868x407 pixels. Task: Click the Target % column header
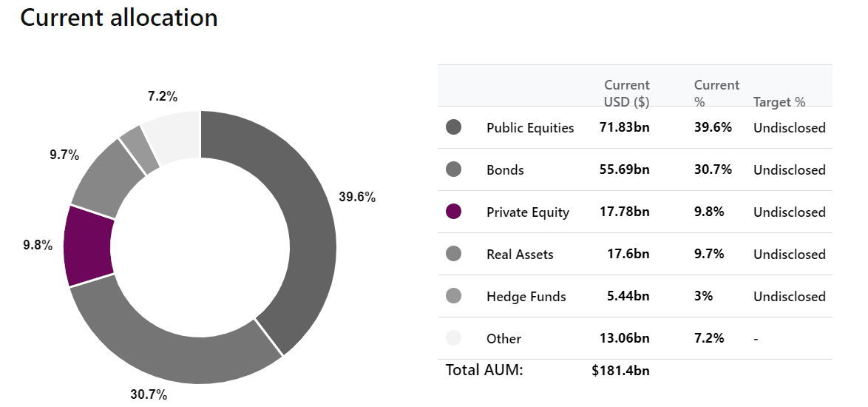pos(779,102)
